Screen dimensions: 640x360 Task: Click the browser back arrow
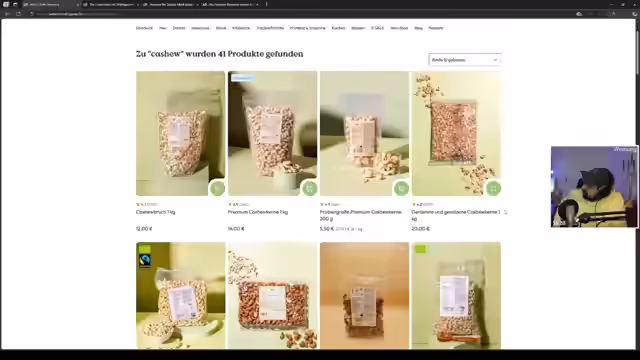pos(7,14)
